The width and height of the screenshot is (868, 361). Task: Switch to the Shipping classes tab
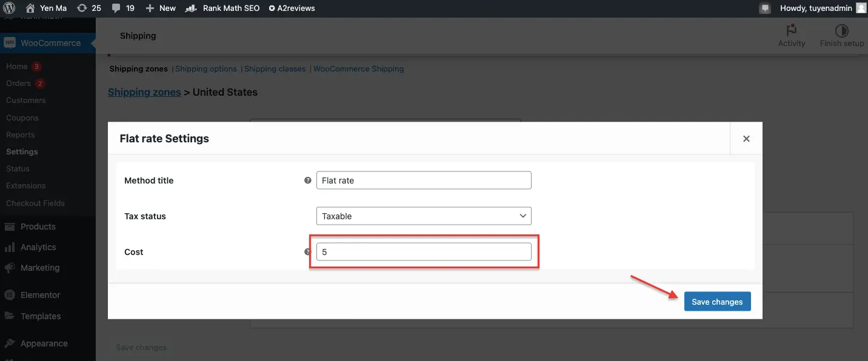tap(275, 69)
